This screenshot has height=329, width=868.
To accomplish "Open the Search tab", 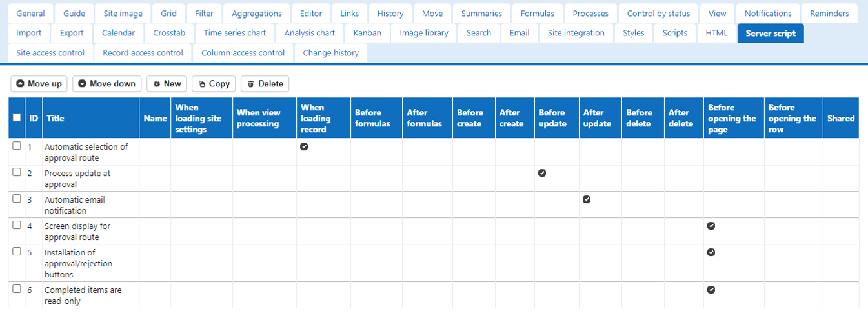I will [x=479, y=33].
